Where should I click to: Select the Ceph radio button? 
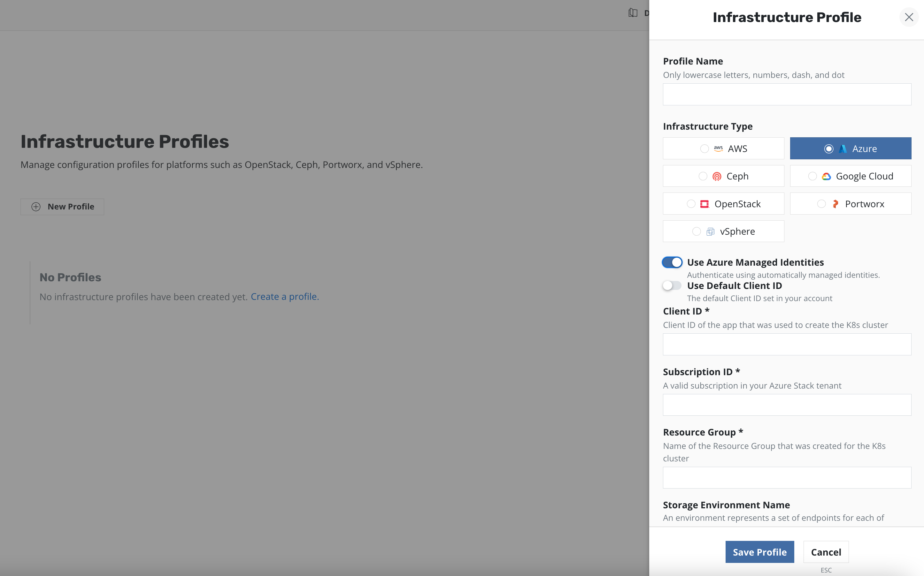pos(703,176)
